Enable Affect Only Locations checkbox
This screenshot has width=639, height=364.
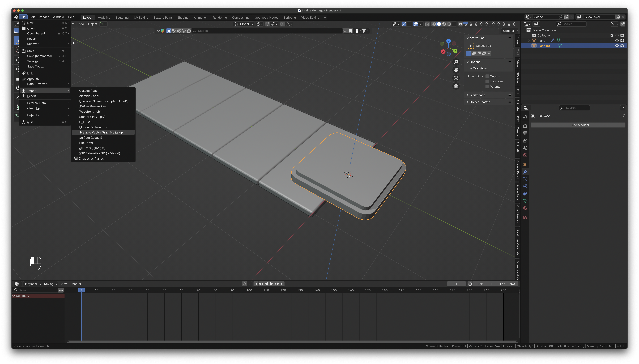(487, 82)
